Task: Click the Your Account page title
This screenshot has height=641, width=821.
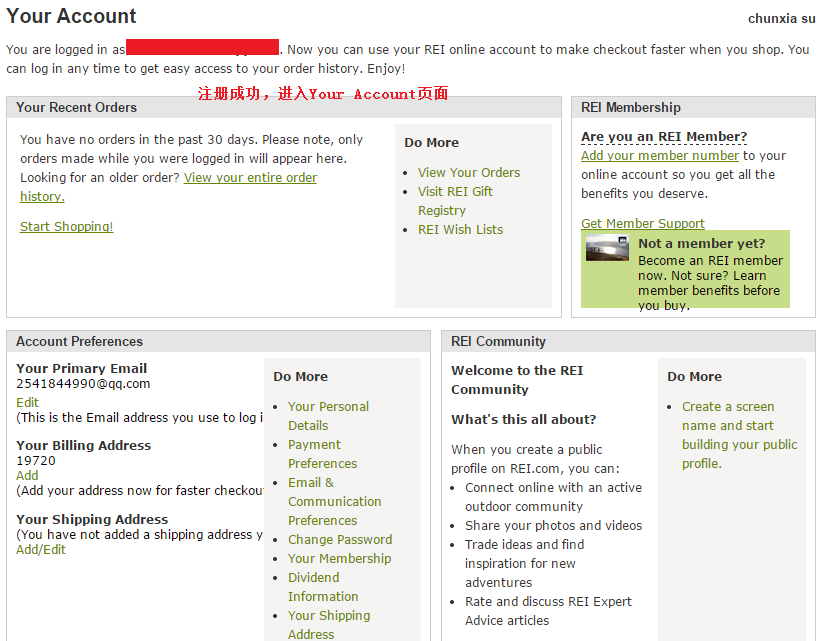Action: point(71,16)
